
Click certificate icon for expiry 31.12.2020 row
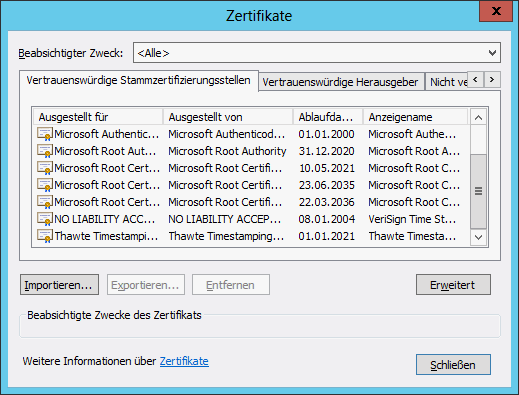[x=45, y=151]
